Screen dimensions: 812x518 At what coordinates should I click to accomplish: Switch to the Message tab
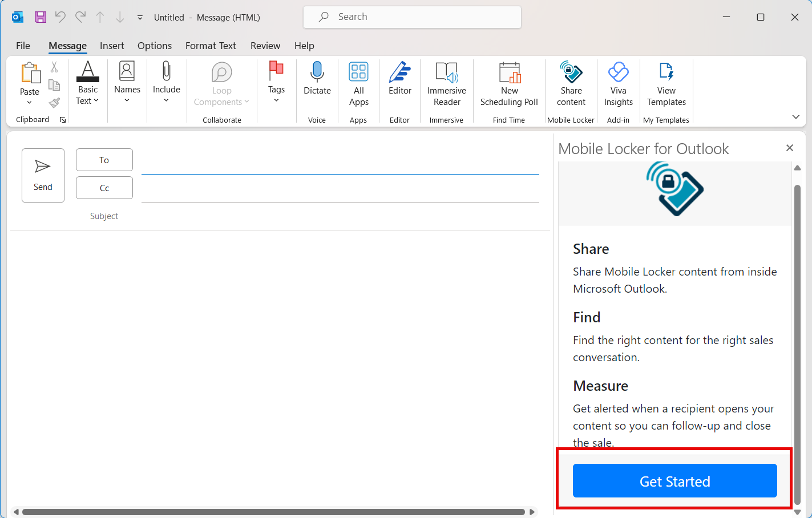click(x=67, y=46)
